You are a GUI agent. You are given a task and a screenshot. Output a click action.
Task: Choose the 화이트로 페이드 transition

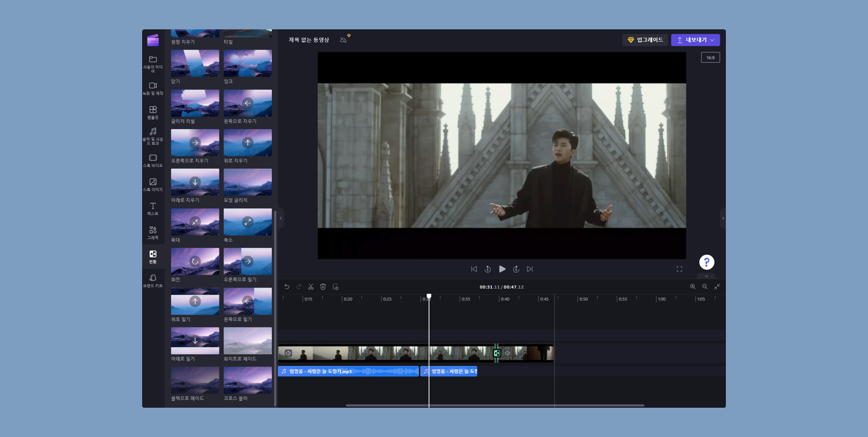(x=248, y=341)
